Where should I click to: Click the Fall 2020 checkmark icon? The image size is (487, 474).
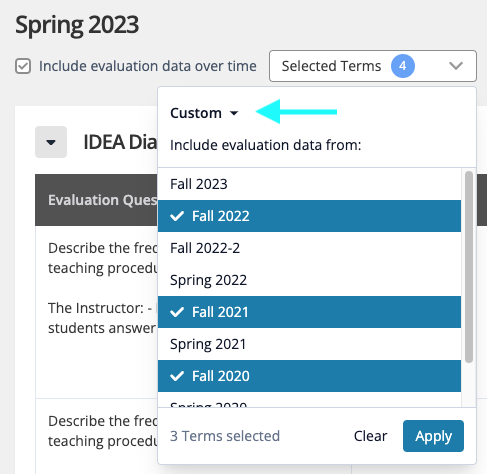tap(177, 376)
